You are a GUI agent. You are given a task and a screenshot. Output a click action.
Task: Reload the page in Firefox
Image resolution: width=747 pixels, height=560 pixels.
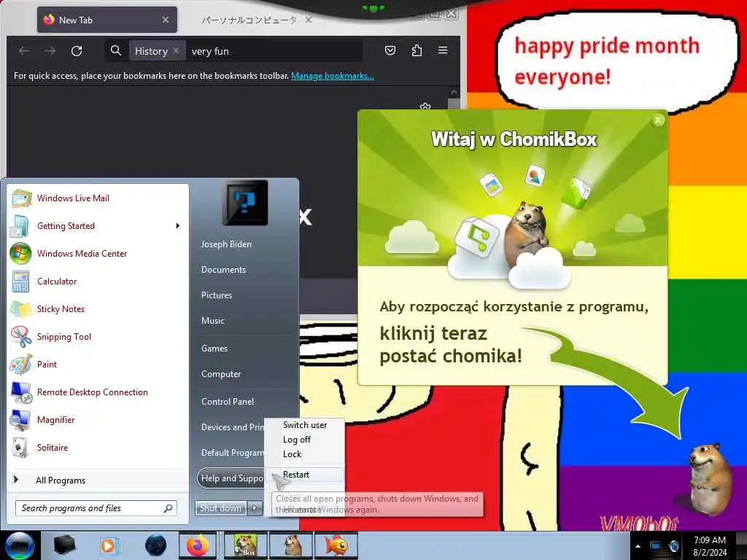pos(77,51)
